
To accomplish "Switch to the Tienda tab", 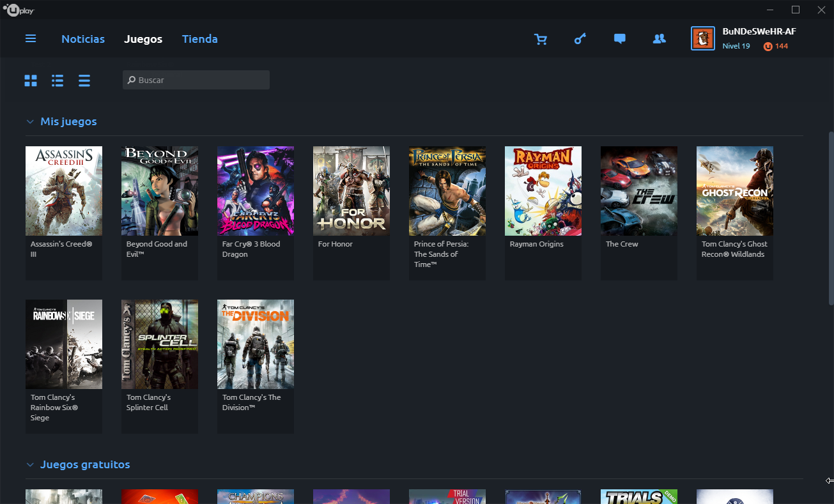I will (199, 39).
